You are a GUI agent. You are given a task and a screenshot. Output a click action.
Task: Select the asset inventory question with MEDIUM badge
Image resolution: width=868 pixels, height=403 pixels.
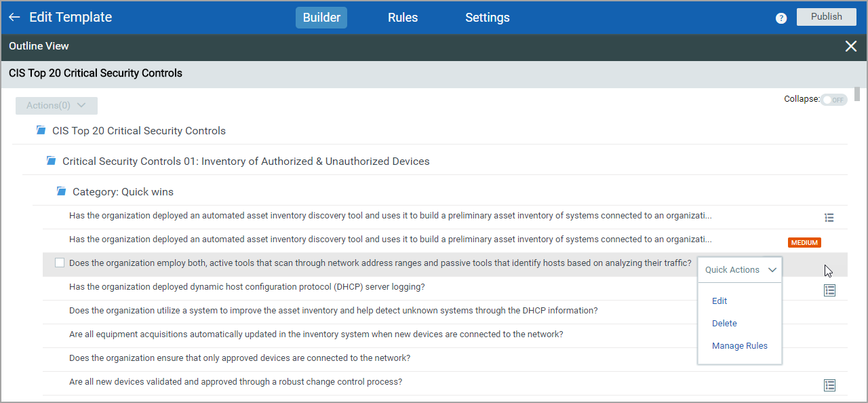[391, 239]
